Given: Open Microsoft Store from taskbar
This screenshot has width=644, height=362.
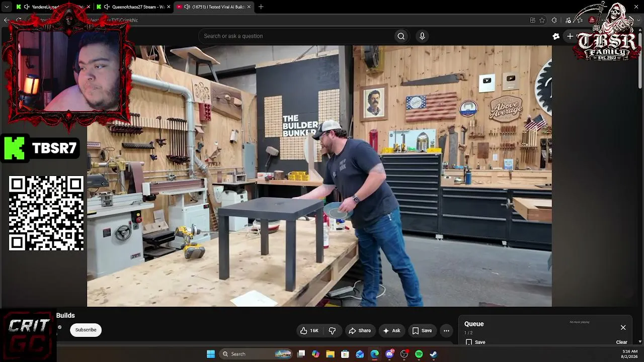Looking at the screenshot, I should click(x=345, y=354).
